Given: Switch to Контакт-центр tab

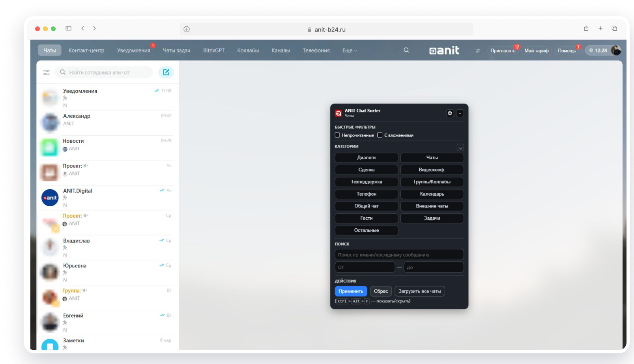Looking at the screenshot, I should click(x=86, y=50).
